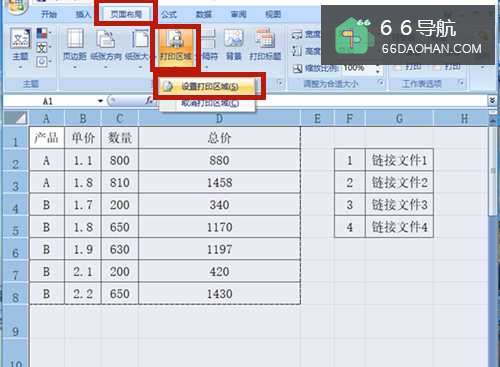This screenshot has height=367, width=500.
Task: Select 取消打印区域 menu option
Action: (208, 103)
